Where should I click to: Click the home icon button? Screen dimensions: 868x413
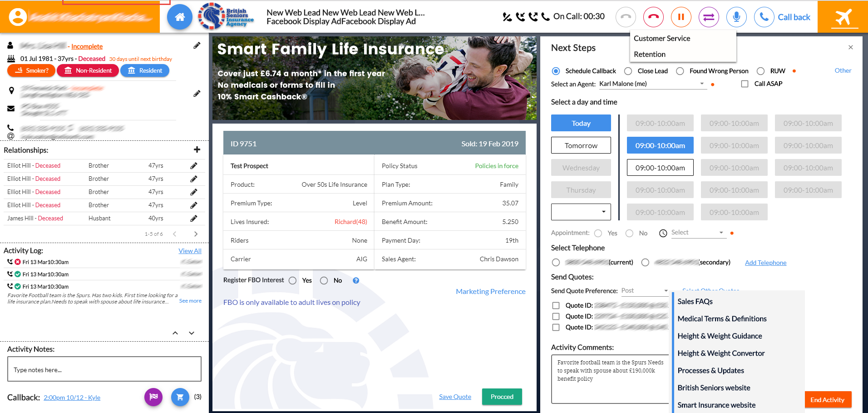click(x=179, y=17)
